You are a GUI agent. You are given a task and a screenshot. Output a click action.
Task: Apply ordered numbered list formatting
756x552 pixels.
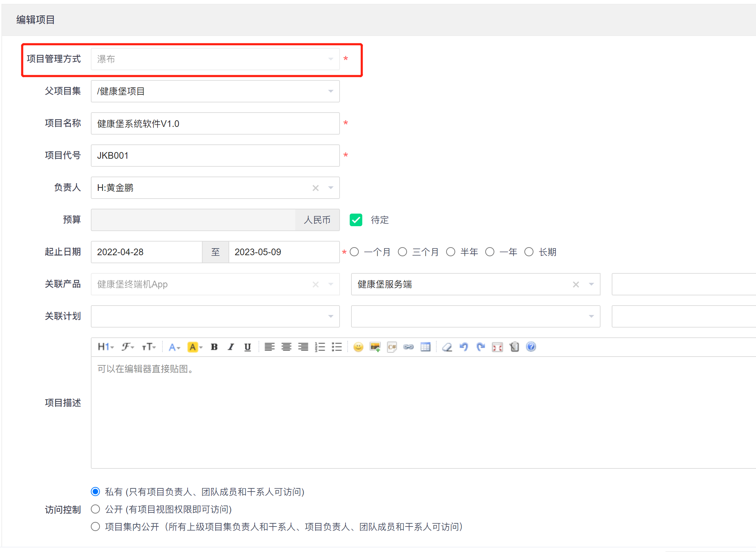tap(320, 347)
